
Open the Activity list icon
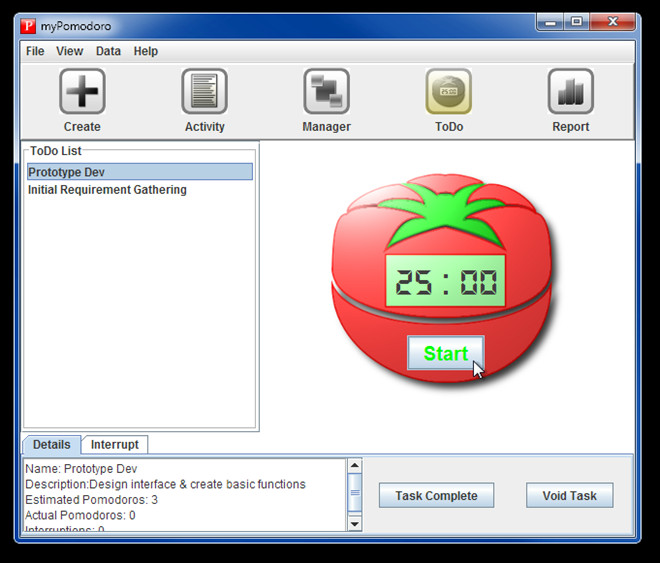(205, 91)
